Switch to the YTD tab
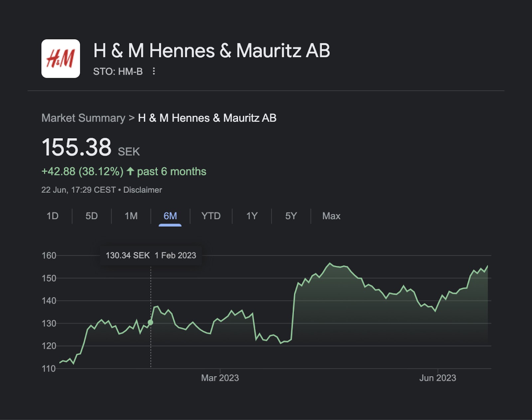 (211, 216)
